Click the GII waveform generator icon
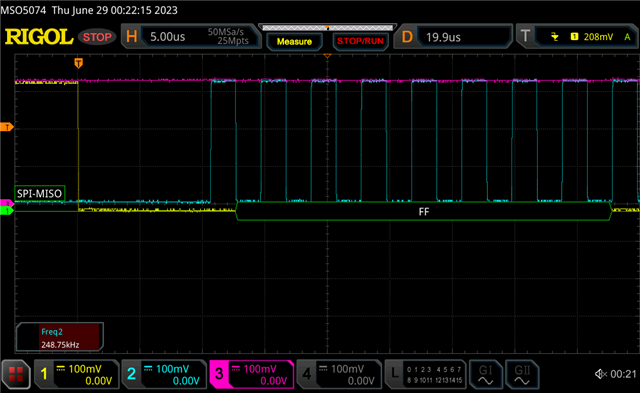Image resolution: width=640 pixels, height=393 pixels. click(x=522, y=374)
